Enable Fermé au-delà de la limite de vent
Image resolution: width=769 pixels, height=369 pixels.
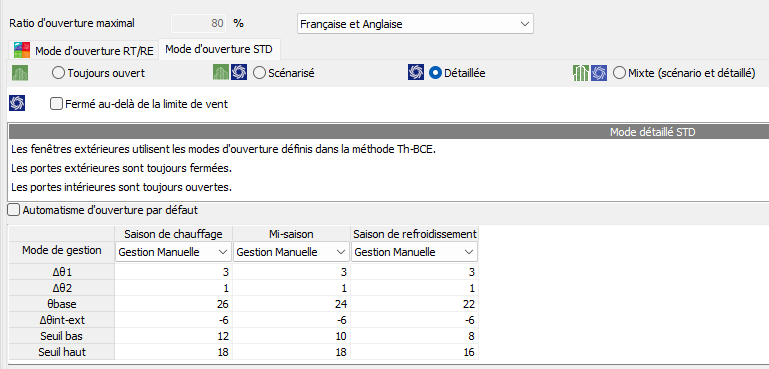(57, 104)
